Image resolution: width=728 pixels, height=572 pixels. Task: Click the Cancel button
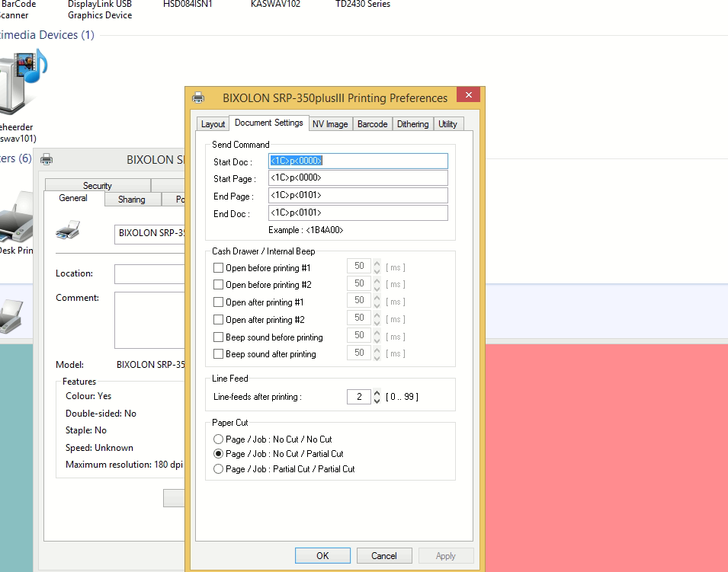coord(384,556)
